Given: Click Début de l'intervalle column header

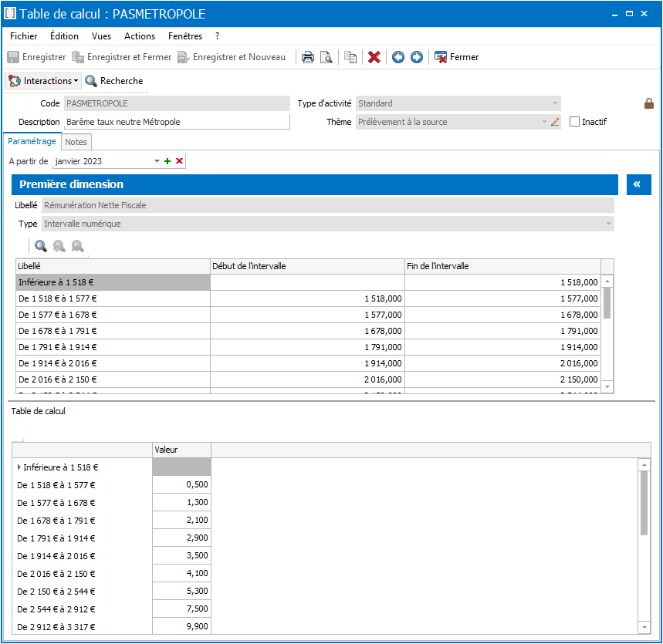Looking at the screenshot, I should point(307,266).
